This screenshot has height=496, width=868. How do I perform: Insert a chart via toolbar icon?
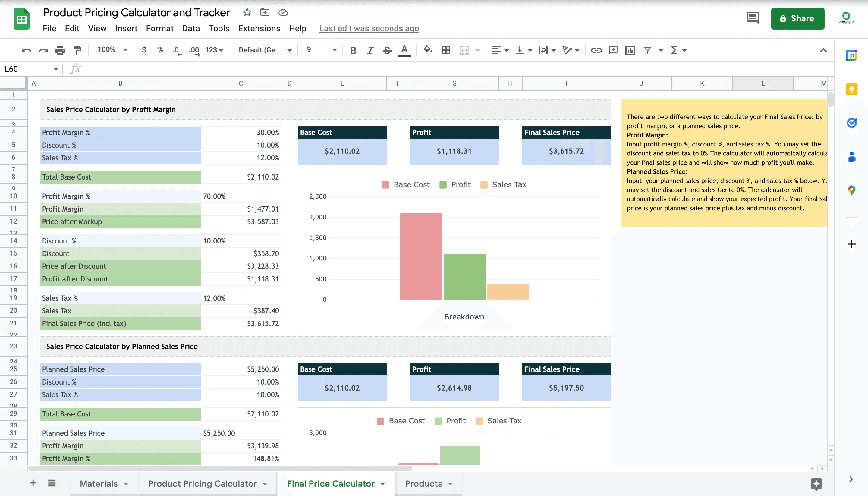(x=630, y=50)
